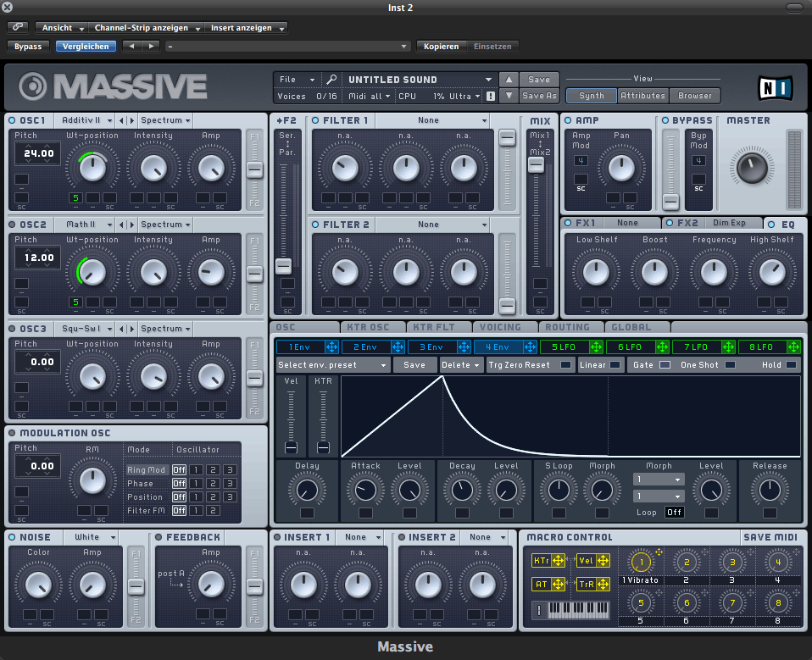The image size is (812, 660).
Task: Enable One Shot mode for 4 Env
Action: pyautogui.click(x=730, y=364)
